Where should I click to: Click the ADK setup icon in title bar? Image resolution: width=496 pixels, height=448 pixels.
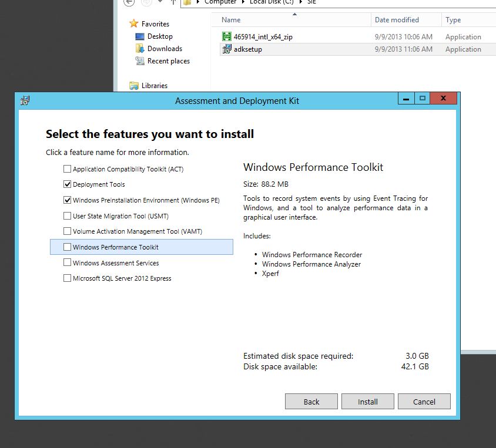point(25,100)
